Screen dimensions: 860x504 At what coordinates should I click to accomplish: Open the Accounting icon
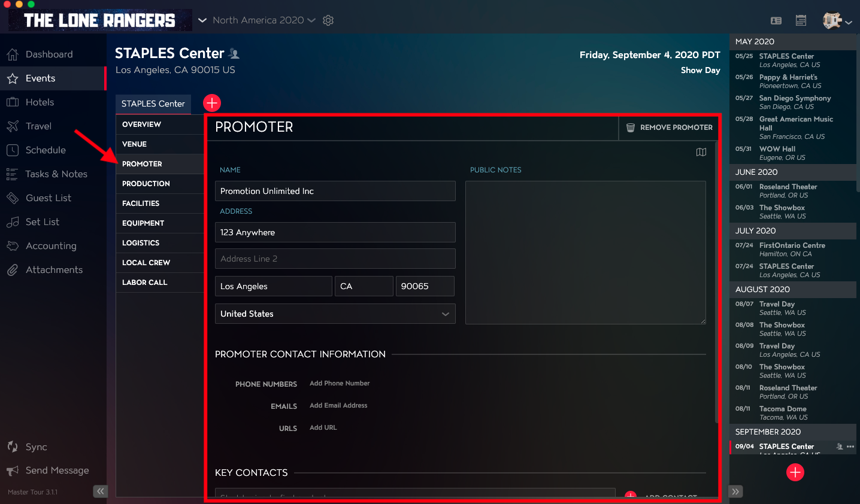[x=13, y=246]
